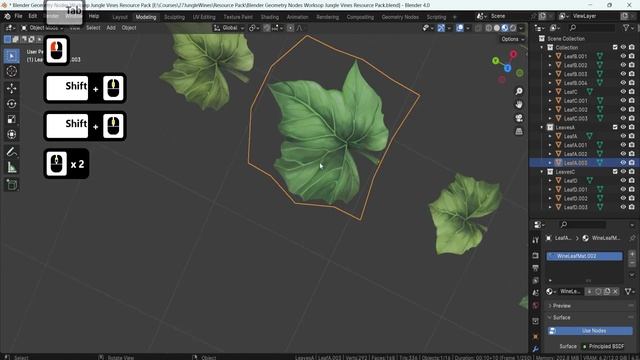Select the Select Box tool

click(11, 56)
